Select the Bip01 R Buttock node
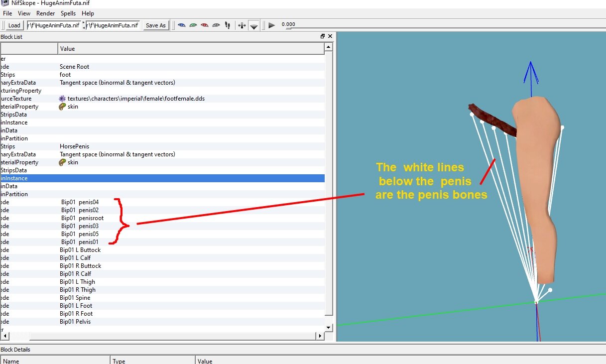 [162, 266]
